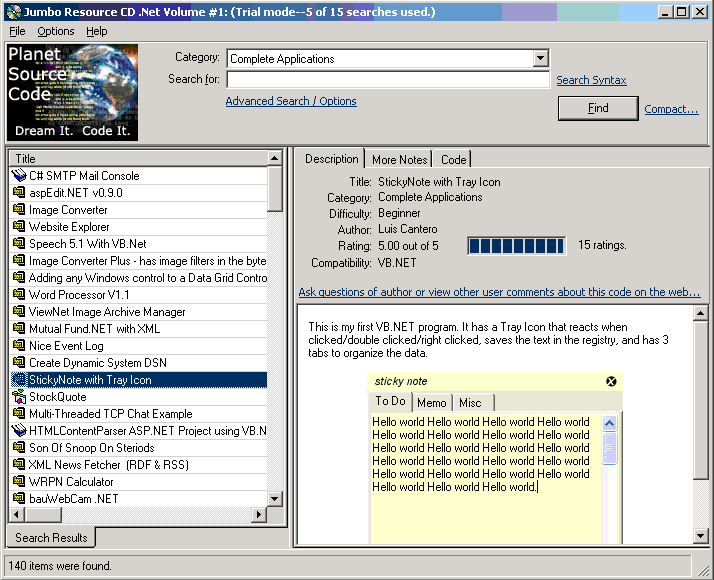Switch to the Code tab
The width and height of the screenshot is (714, 580).
coord(453,160)
